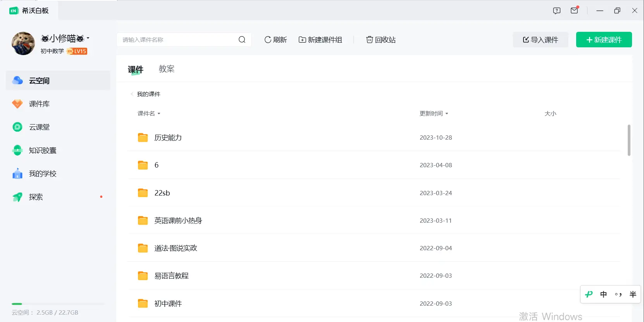Click the 新建课件 button
The width and height of the screenshot is (644, 322).
pyautogui.click(x=604, y=40)
